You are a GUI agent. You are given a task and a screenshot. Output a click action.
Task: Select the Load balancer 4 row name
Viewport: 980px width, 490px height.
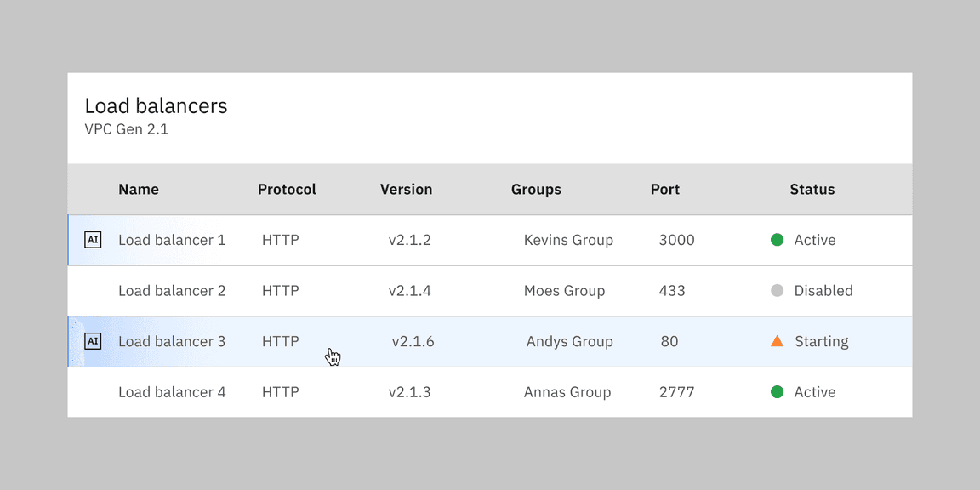[172, 392]
